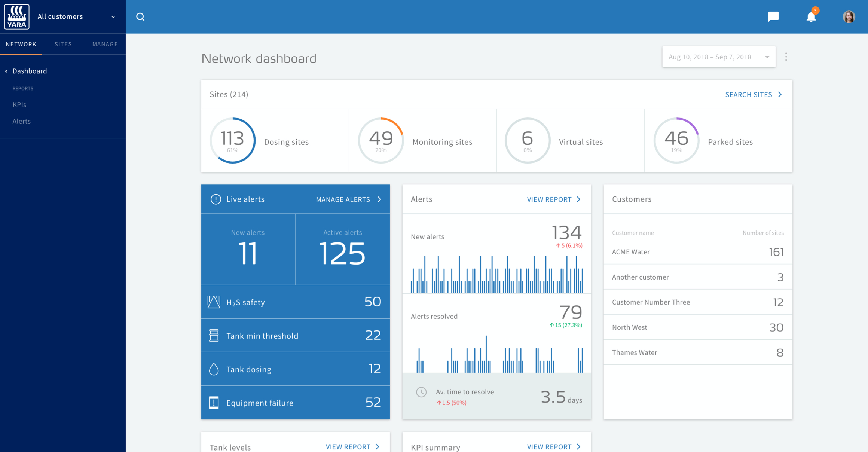Open the chat messages icon

773,17
